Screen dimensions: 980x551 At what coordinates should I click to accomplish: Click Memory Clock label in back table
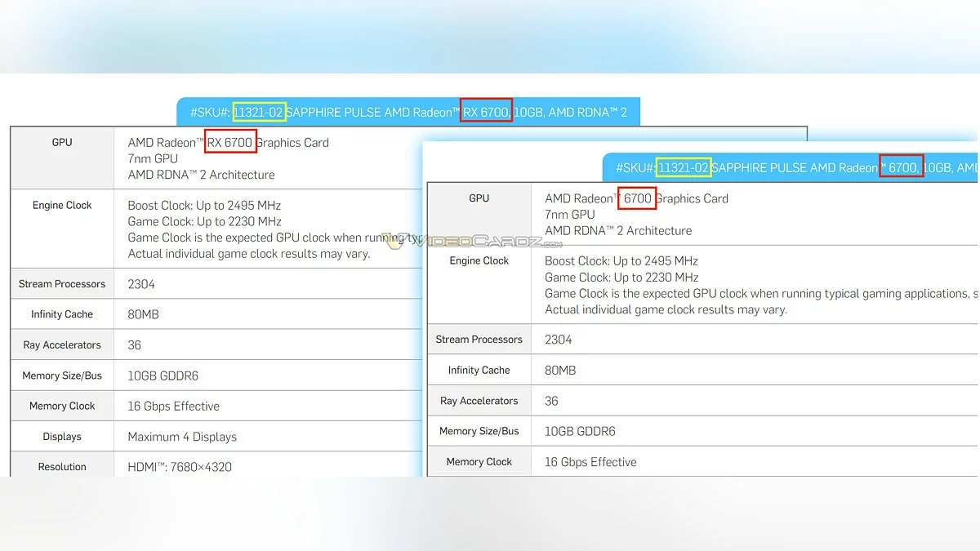62,406
